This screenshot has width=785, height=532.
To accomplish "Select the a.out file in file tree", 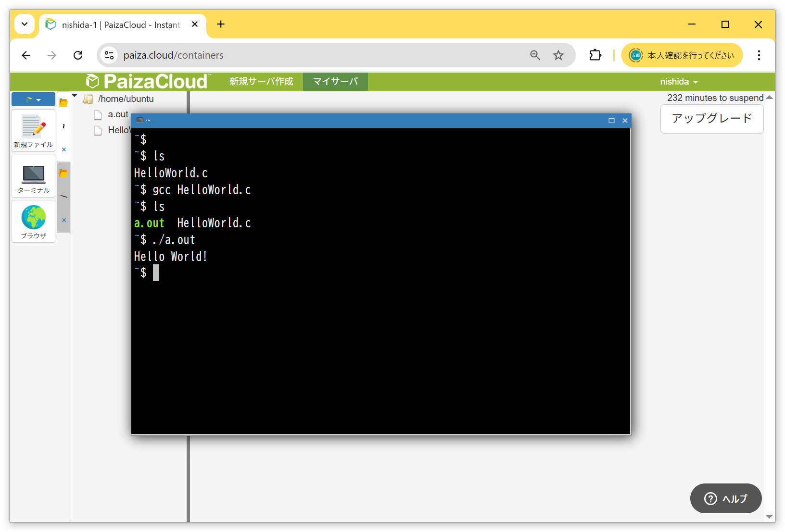I will click(x=118, y=114).
